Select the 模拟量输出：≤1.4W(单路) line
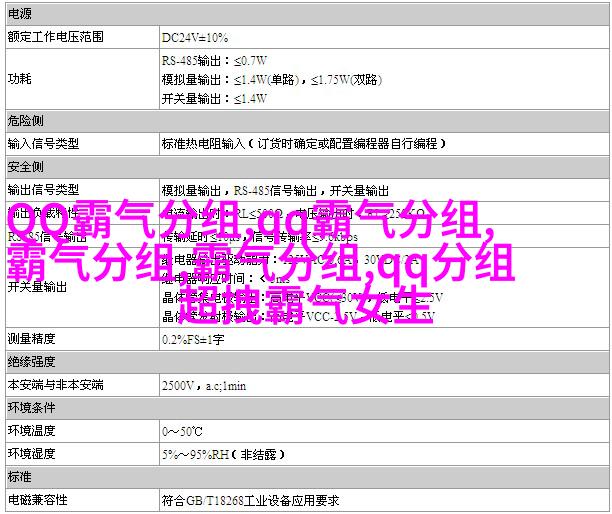The image size is (612, 514). coord(272,80)
